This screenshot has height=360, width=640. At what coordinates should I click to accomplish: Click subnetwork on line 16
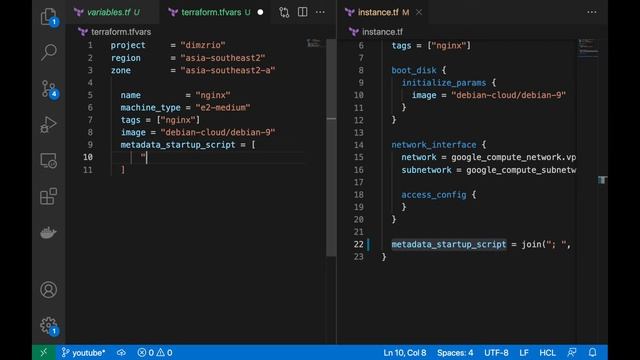click(x=427, y=170)
